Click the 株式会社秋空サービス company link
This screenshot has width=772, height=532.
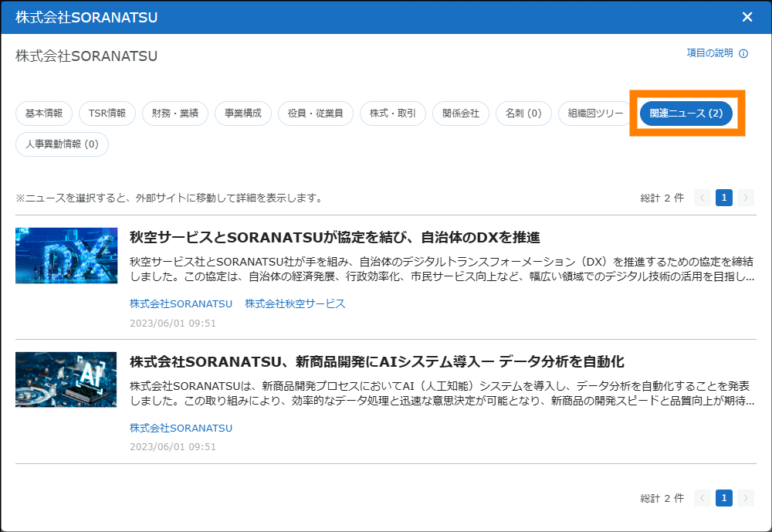pos(295,303)
